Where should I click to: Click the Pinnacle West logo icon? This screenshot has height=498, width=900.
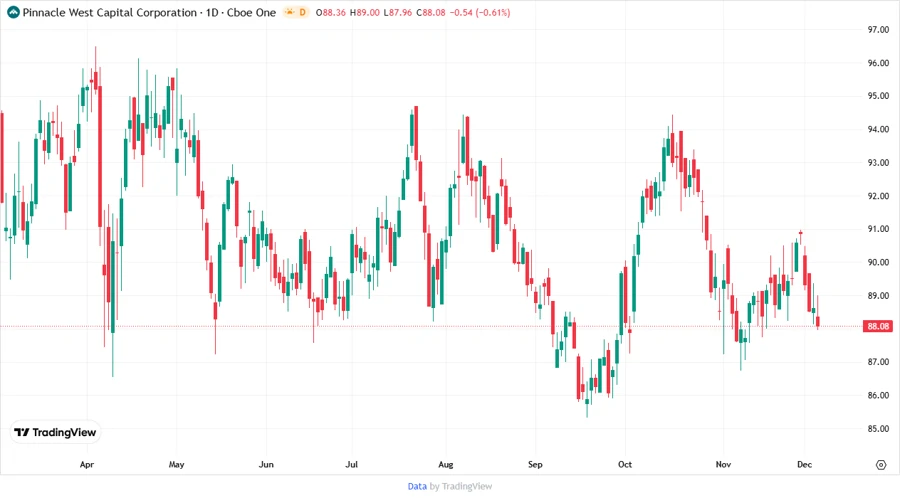[x=13, y=12]
